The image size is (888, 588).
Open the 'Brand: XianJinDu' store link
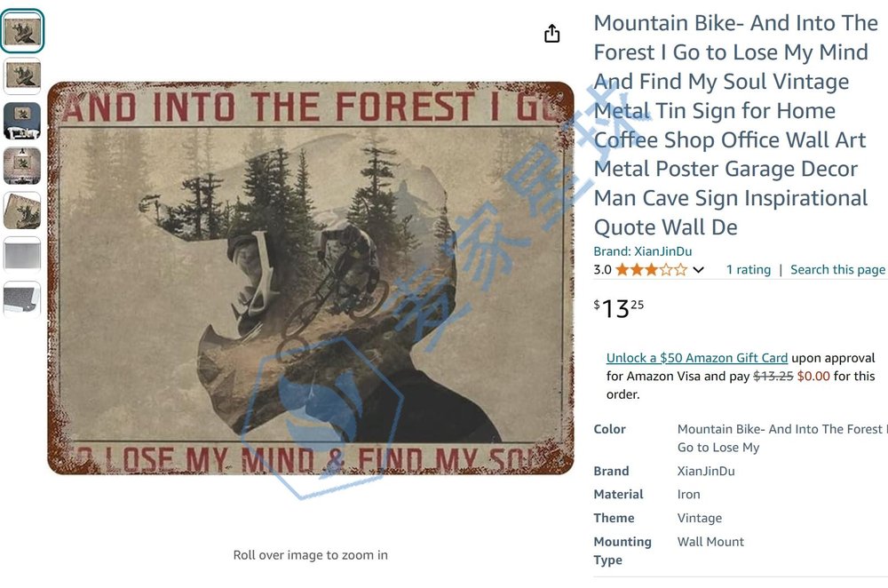click(643, 251)
